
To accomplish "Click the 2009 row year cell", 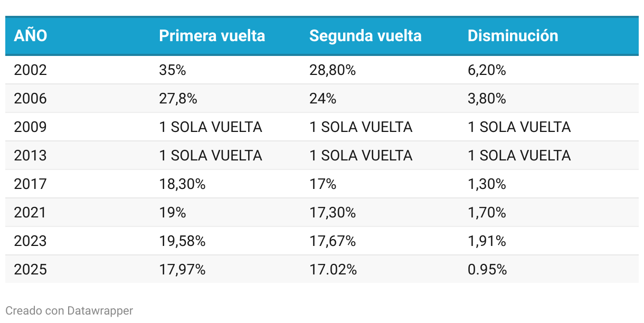I will coord(31,127).
